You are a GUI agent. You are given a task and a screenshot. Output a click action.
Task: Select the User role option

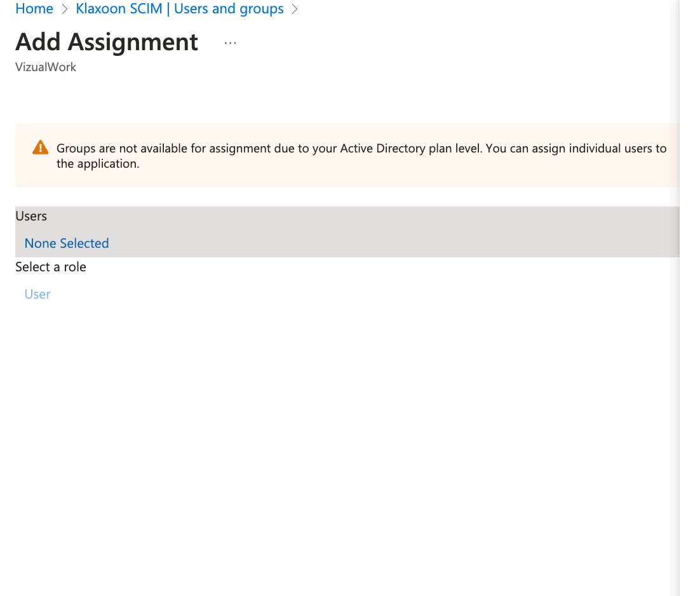coord(37,294)
